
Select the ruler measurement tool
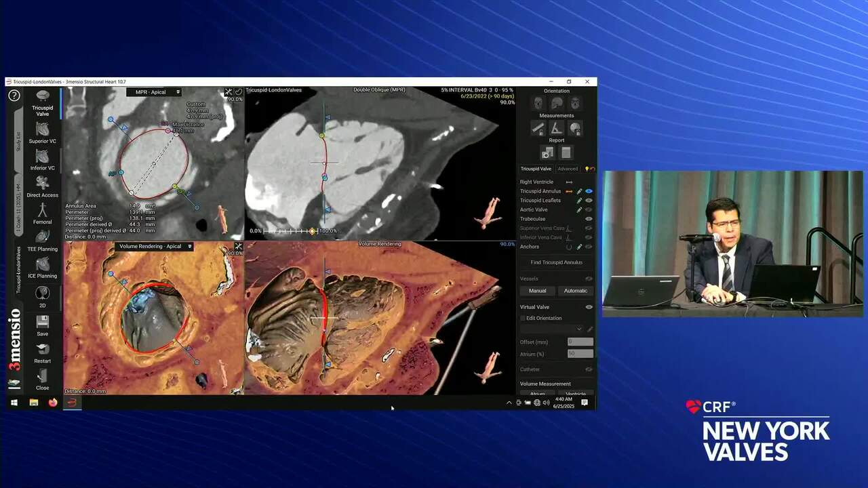(538, 128)
